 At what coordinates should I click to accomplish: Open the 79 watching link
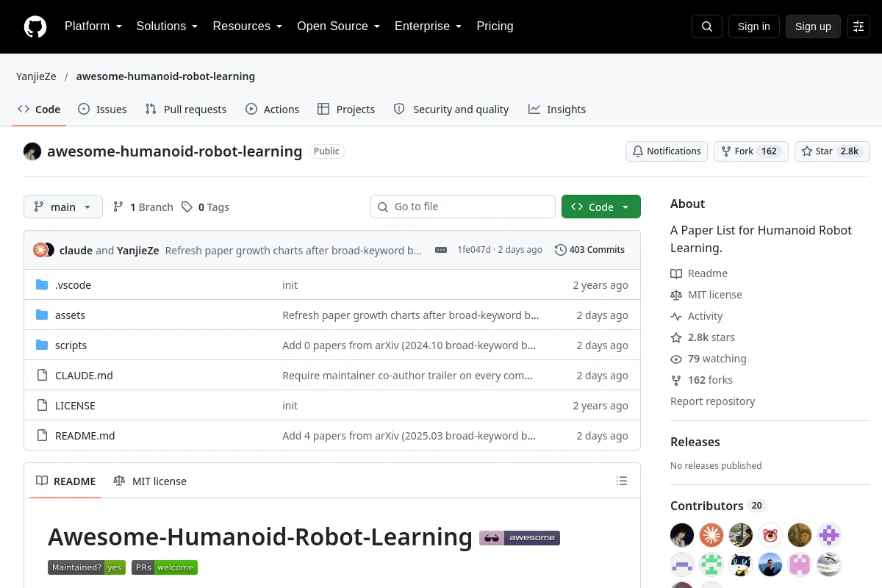pos(709,359)
